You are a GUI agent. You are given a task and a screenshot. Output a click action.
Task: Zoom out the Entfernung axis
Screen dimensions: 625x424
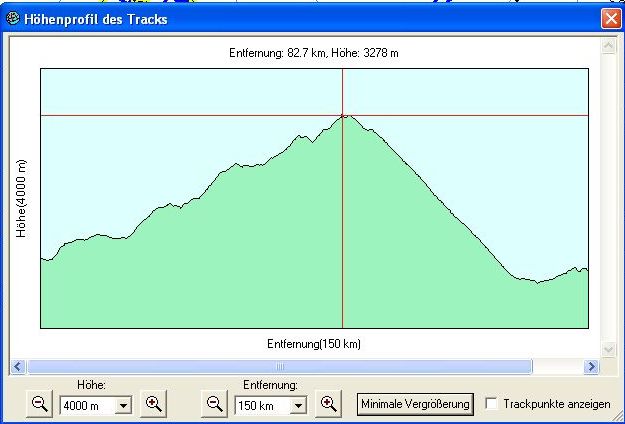[214, 404]
